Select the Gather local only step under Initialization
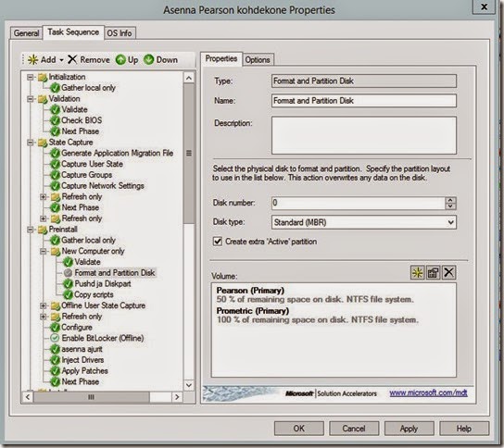The width and height of the screenshot is (504, 448). pyautogui.click(x=88, y=88)
